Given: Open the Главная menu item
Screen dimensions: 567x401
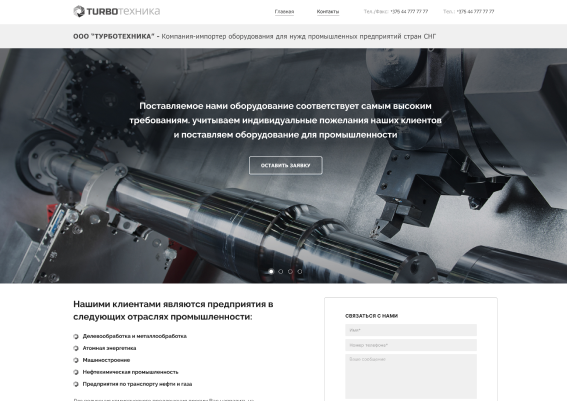Looking at the screenshot, I should coord(284,12).
